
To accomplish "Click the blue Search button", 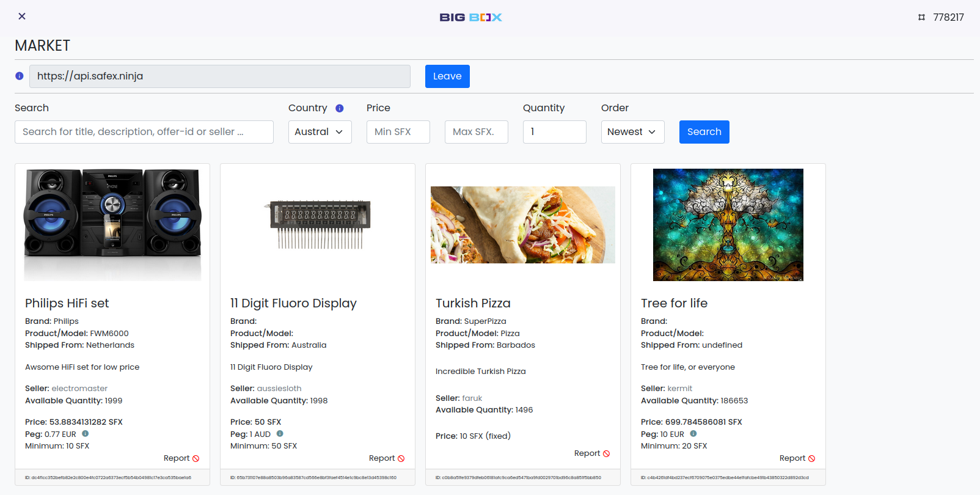I will 704,132.
